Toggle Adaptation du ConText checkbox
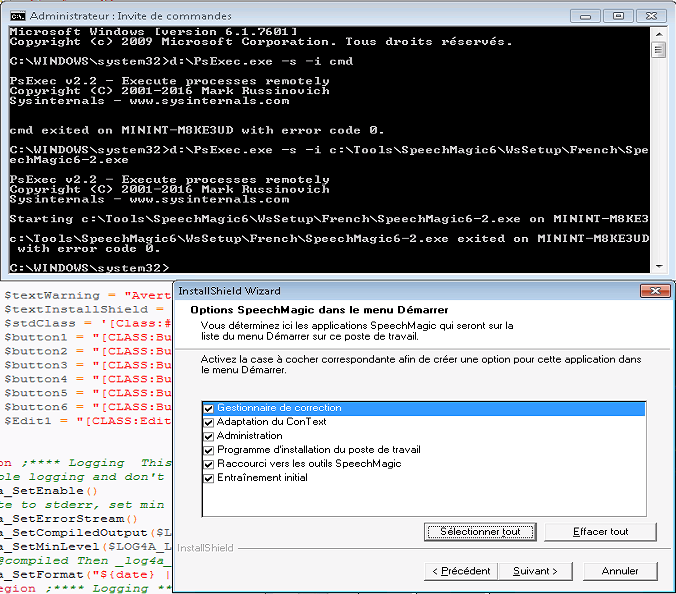The image size is (676, 594). click(x=209, y=422)
